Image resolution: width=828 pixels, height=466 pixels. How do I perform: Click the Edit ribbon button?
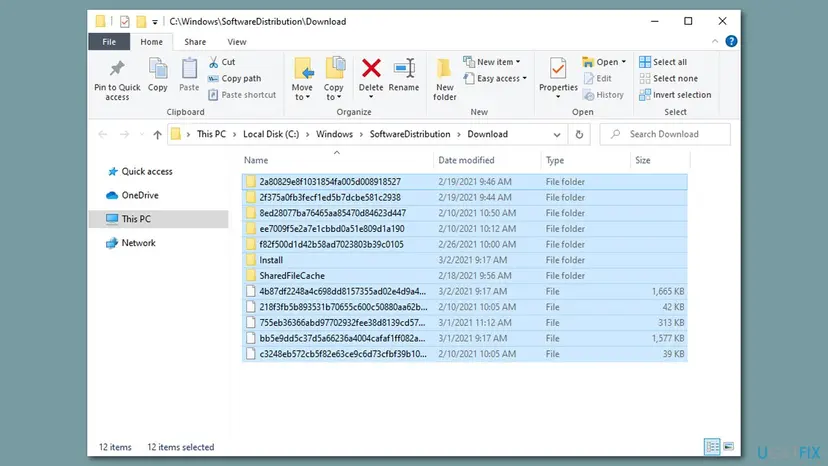click(x=597, y=78)
